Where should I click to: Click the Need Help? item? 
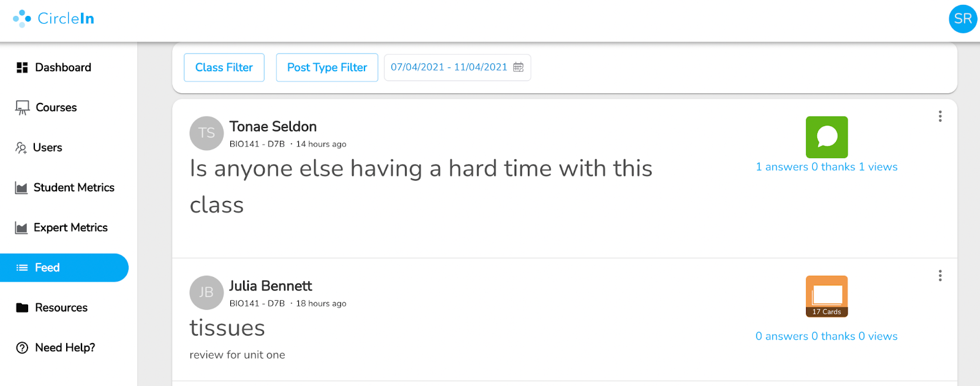pyautogui.click(x=64, y=347)
